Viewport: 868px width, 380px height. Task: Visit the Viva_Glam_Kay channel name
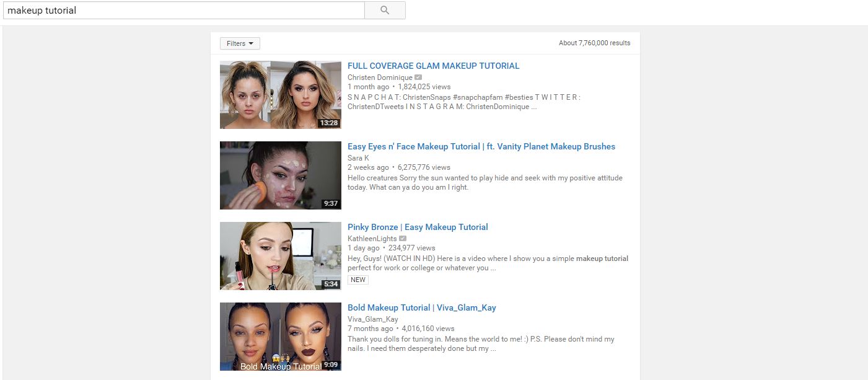pyautogui.click(x=373, y=319)
